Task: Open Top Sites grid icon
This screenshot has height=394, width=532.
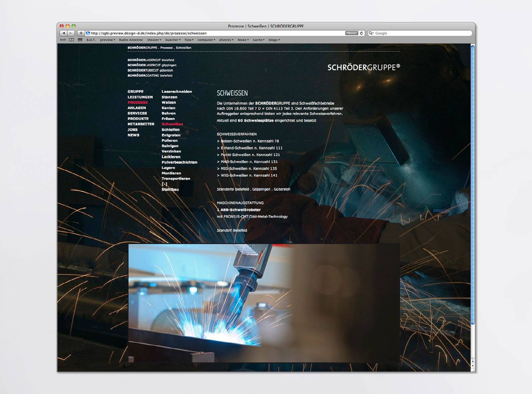Action: pyautogui.click(x=80, y=40)
